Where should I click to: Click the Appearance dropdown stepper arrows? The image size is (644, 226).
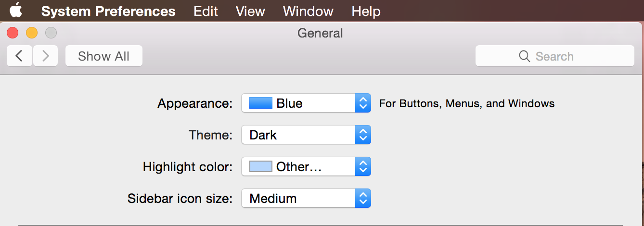coord(363,103)
